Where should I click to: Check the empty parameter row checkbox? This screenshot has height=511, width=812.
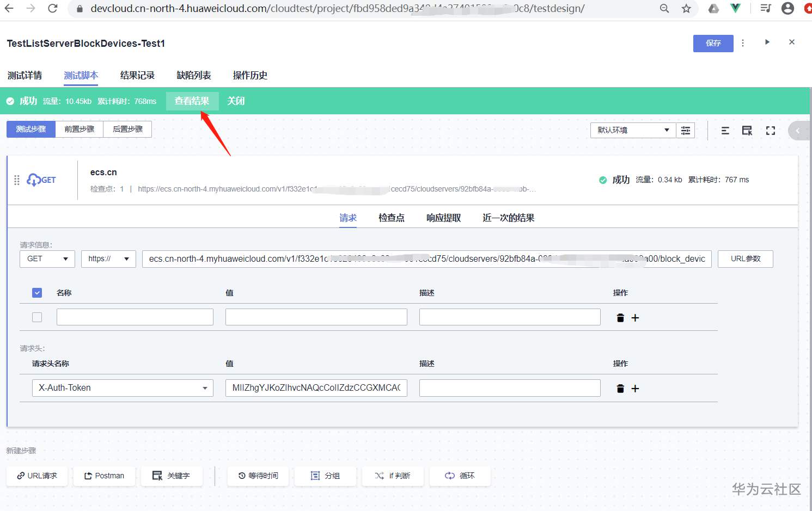point(37,317)
